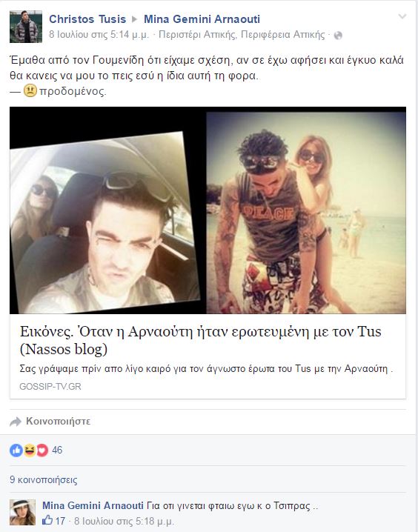
Task: Open Mina Gemini Arnaouti comment avatar
Action: coord(22,512)
